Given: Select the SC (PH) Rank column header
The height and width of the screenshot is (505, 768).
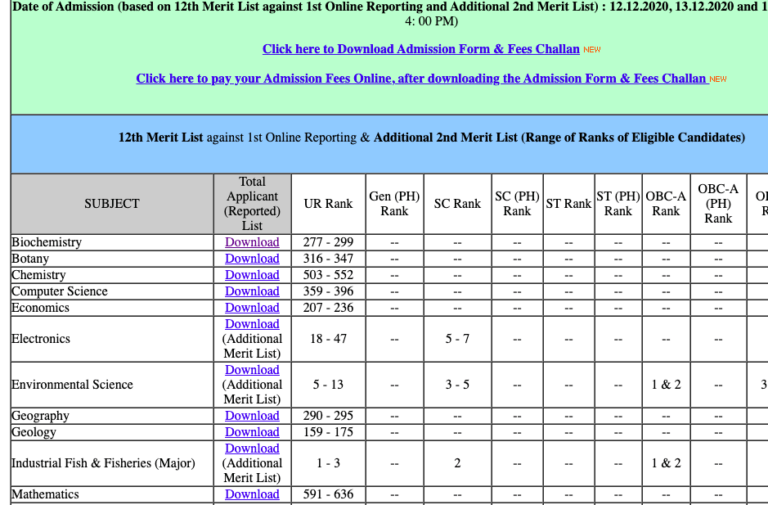Looking at the screenshot, I should 517,204.
